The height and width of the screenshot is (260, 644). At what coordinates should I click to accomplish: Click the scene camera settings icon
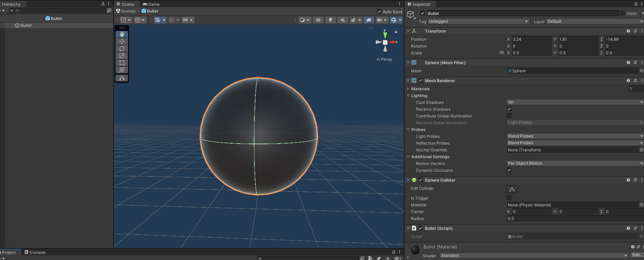[x=379, y=20]
